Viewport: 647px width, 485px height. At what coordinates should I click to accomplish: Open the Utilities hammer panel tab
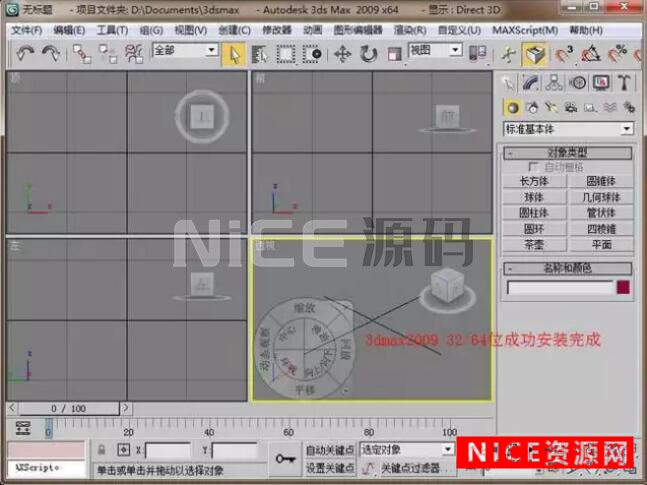pyautogui.click(x=625, y=83)
